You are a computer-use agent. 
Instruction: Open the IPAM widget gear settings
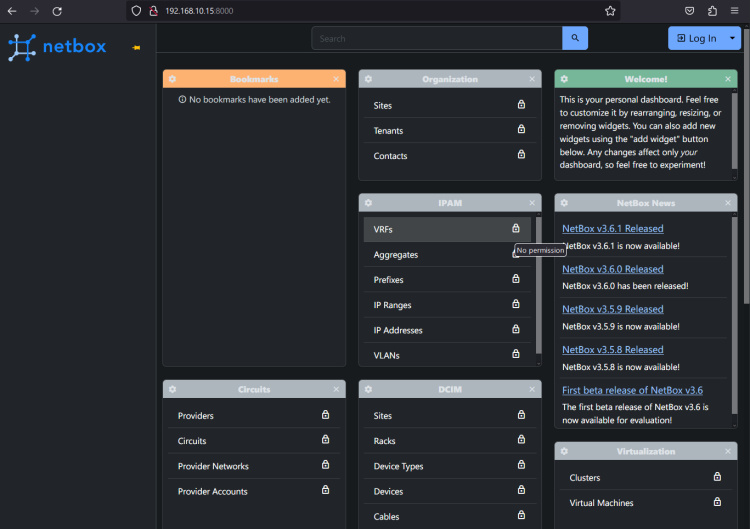(x=368, y=203)
